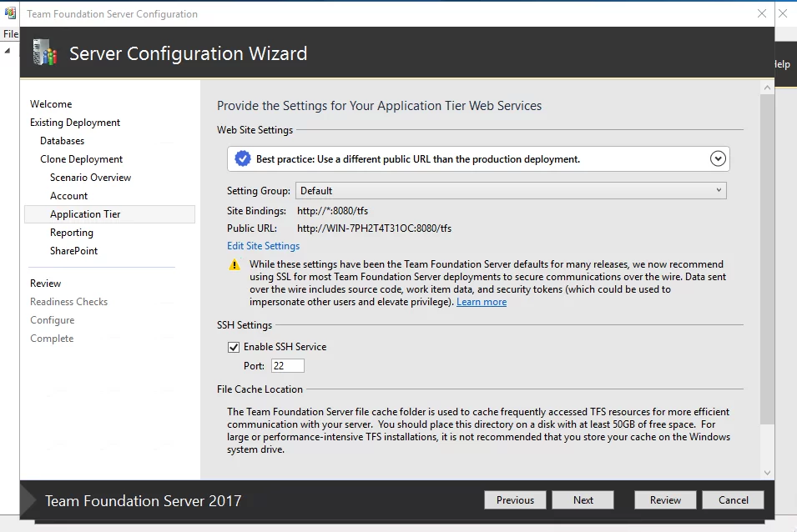
Task: Select the Configure step in sidebar
Action: pyautogui.click(x=52, y=320)
